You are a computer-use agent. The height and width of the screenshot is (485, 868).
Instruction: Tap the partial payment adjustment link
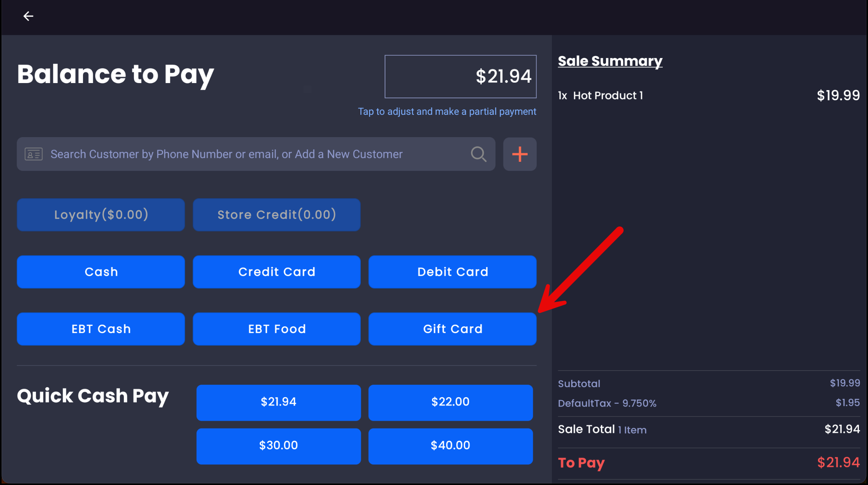pos(447,112)
